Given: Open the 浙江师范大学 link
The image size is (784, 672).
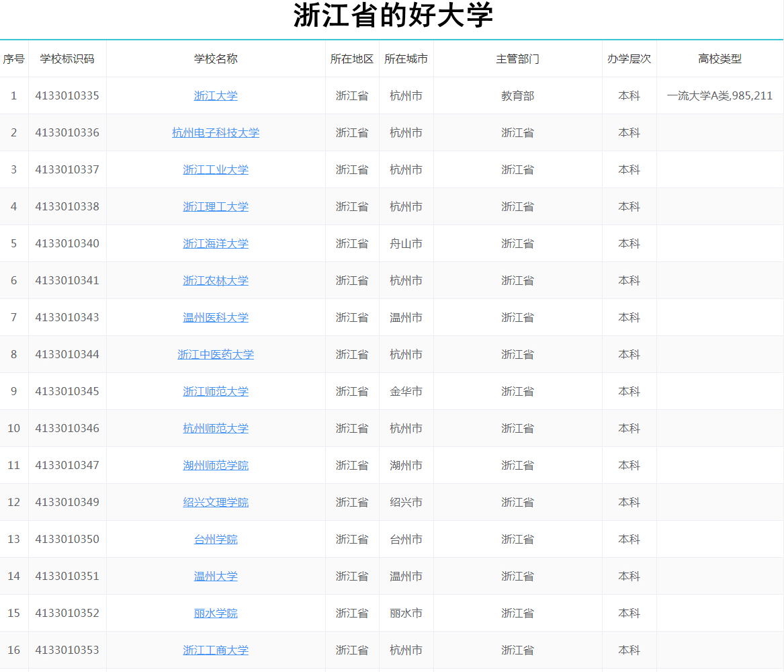Looking at the screenshot, I should click(215, 391).
